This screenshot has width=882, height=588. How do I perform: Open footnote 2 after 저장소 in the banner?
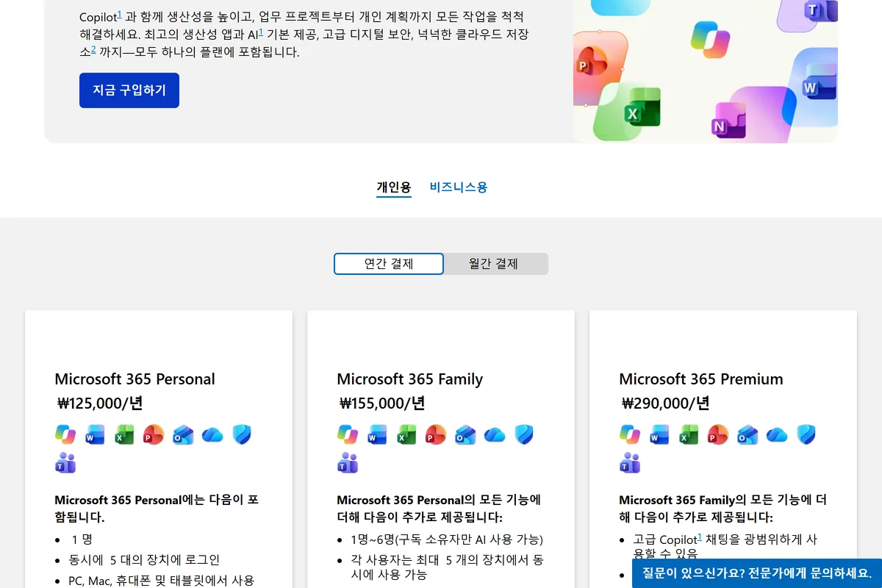click(x=93, y=50)
